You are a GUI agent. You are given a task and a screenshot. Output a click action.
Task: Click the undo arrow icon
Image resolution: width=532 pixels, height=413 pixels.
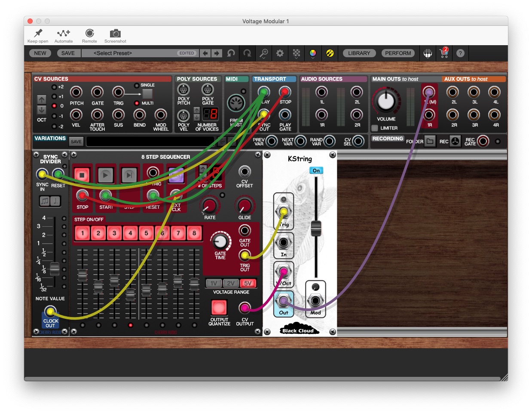231,53
